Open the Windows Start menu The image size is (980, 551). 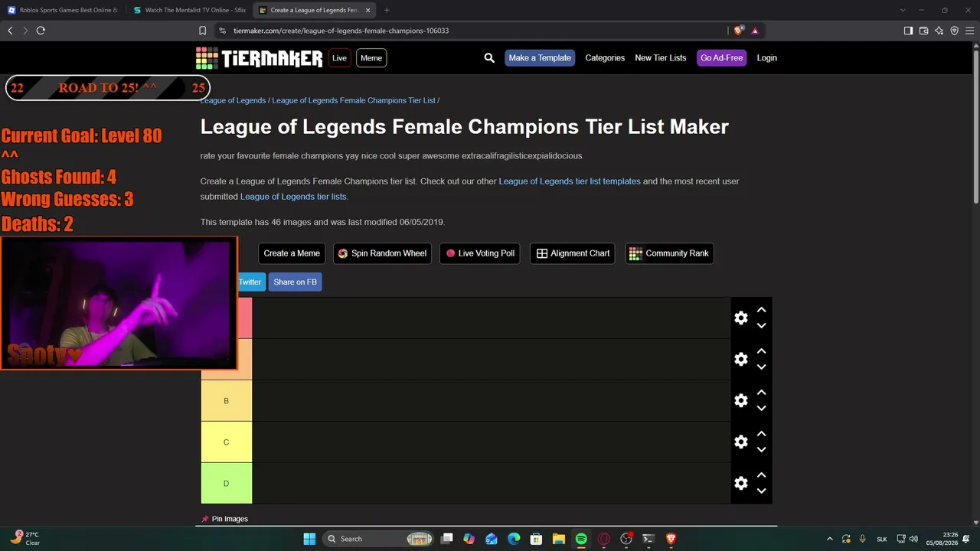309,539
